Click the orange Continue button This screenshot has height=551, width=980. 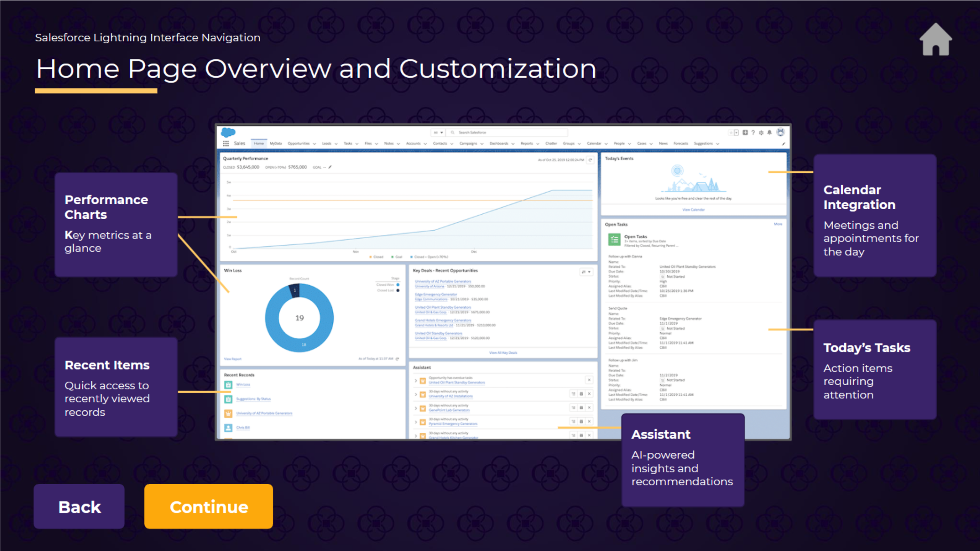[x=209, y=506]
